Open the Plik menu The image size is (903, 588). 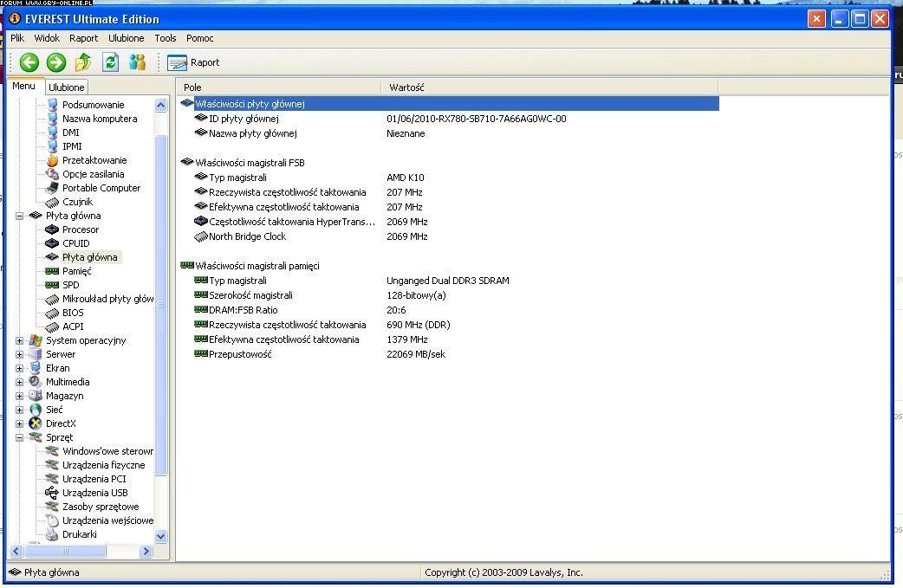click(x=17, y=38)
